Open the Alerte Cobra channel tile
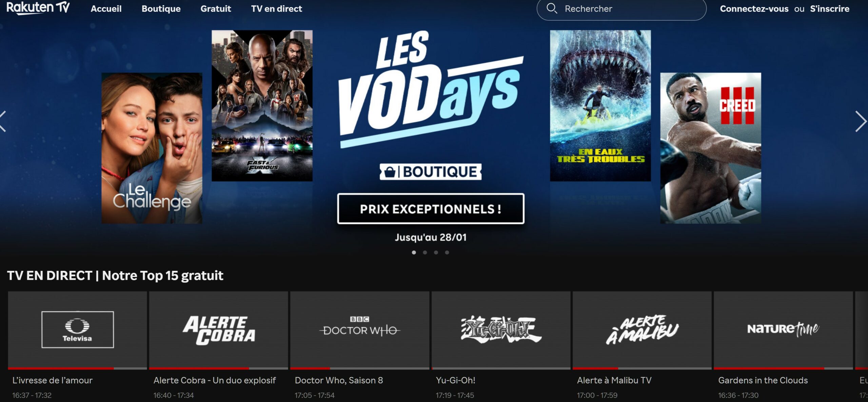 pos(218,330)
